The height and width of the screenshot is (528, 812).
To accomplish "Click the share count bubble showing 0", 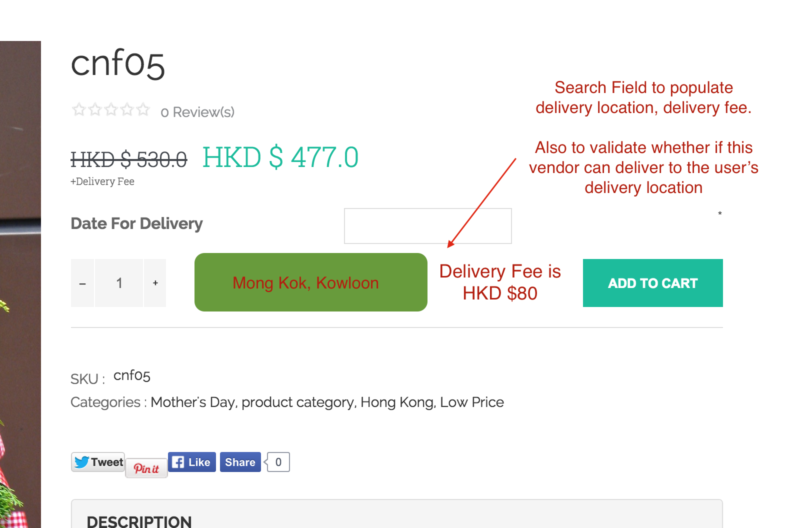I will pyautogui.click(x=278, y=462).
